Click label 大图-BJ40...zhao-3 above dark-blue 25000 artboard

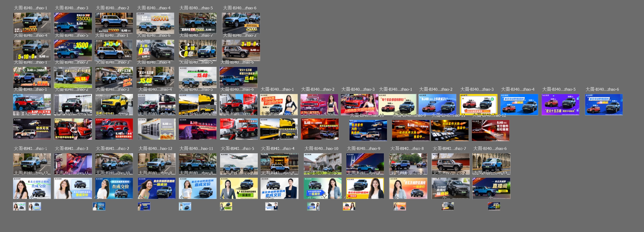(x=72, y=8)
